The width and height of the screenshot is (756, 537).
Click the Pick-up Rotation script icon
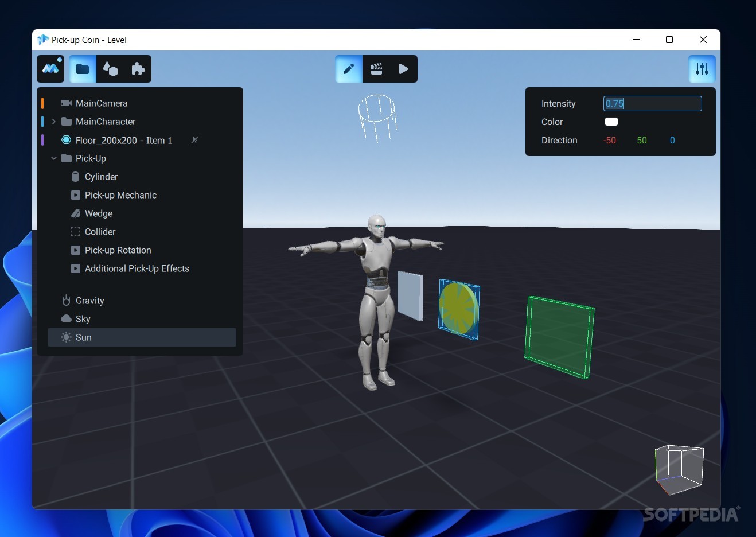click(x=75, y=250)
